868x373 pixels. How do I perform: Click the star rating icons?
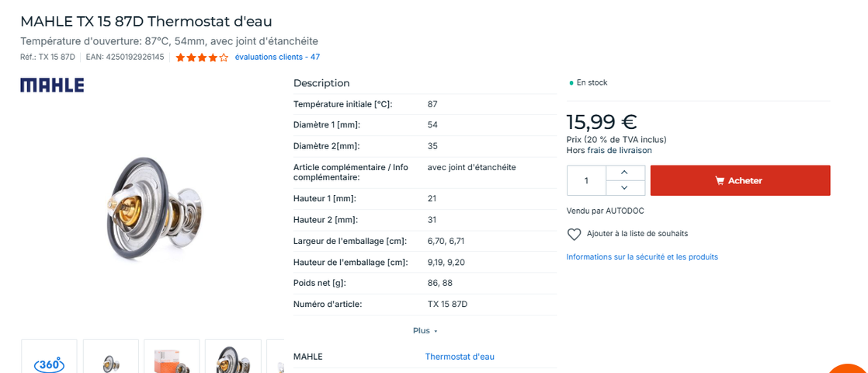tap(202, 58)
